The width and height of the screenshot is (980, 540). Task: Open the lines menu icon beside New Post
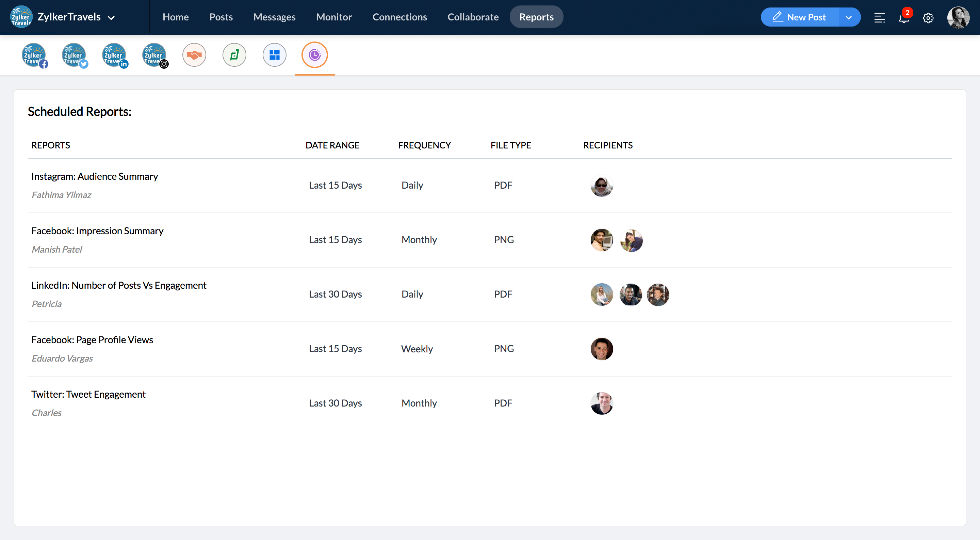(879, 17)
